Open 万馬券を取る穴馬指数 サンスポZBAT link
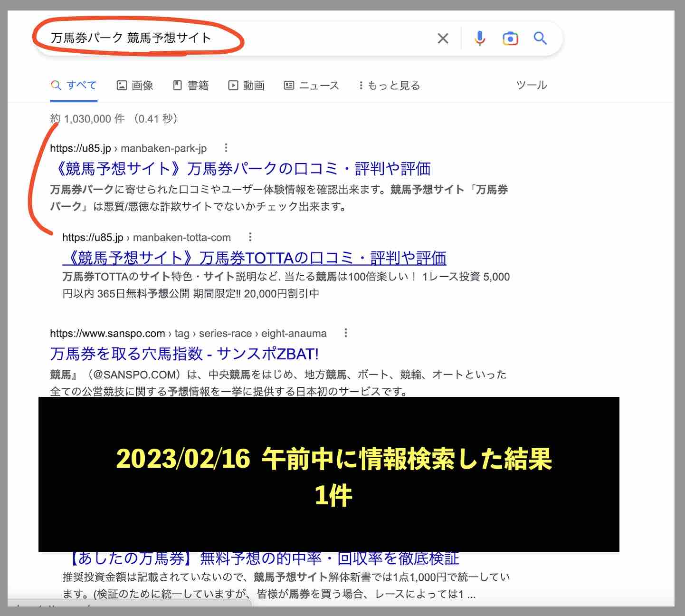 click(184, 354)
